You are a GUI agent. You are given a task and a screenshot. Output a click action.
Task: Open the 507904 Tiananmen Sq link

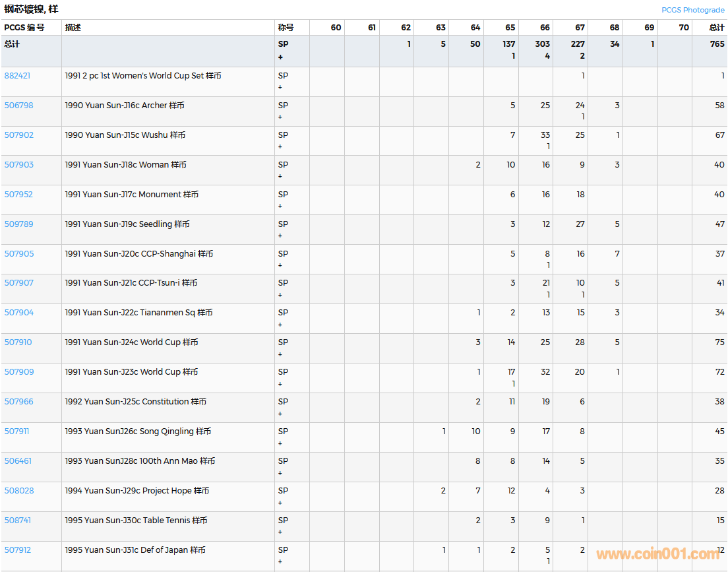(18, 313)
